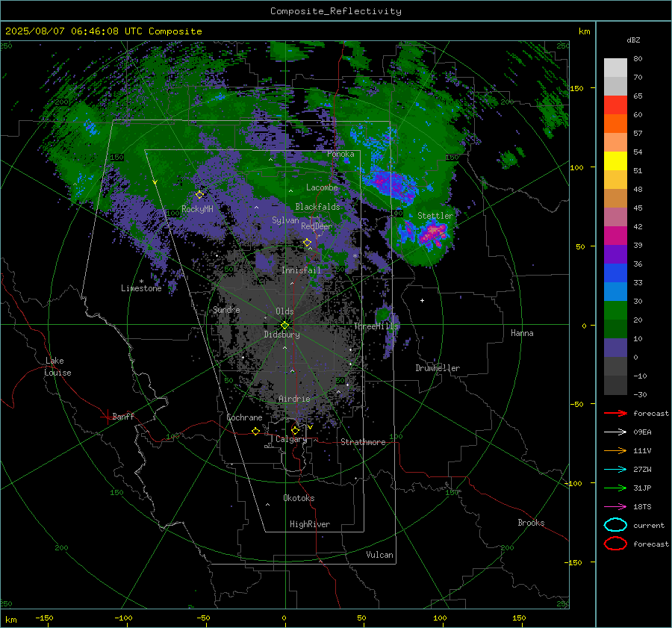Click the Vulcan city label

(x=379, y=555)
